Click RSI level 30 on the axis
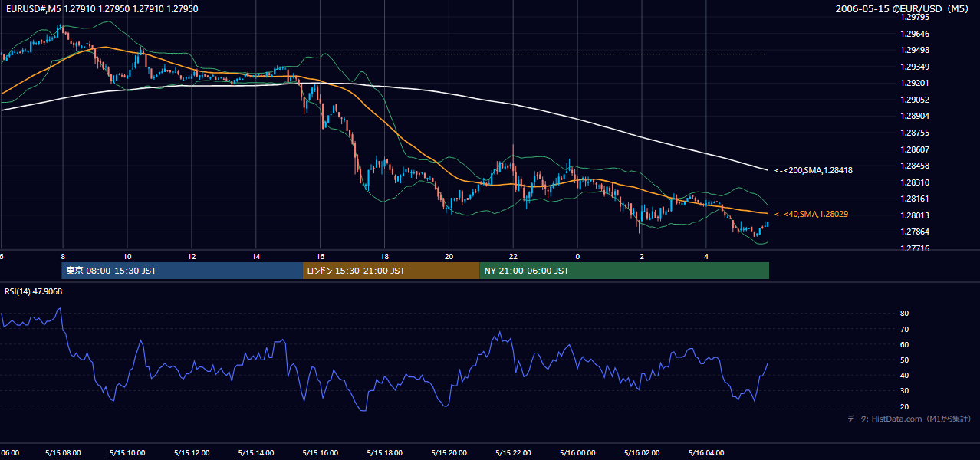The image size is (980, 460). click(x=905, y=391)
